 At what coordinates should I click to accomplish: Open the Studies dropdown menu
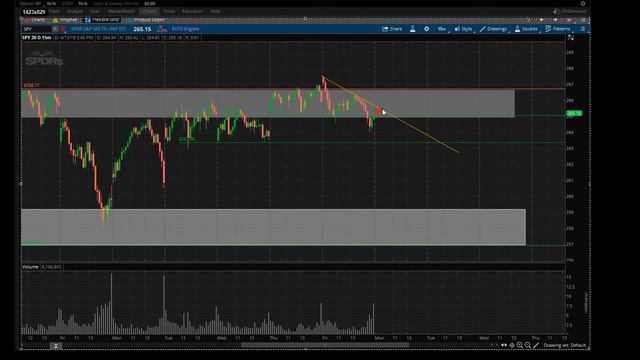[x=526, y=29]
